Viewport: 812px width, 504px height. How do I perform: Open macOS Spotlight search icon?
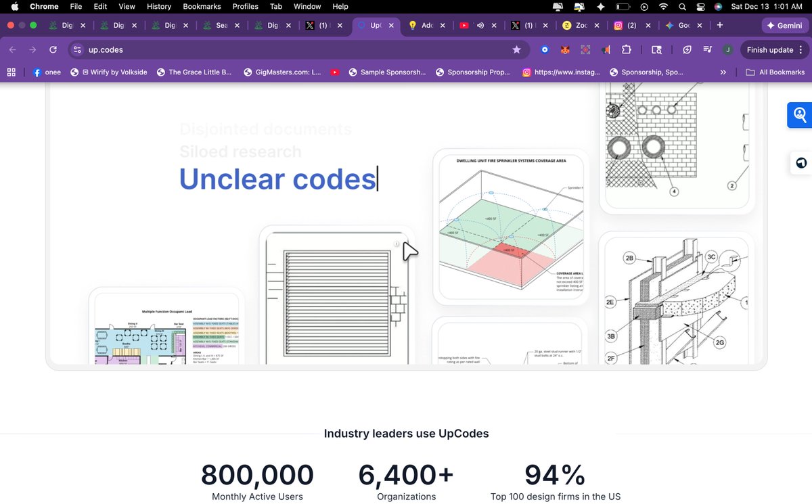click(682, 6)
